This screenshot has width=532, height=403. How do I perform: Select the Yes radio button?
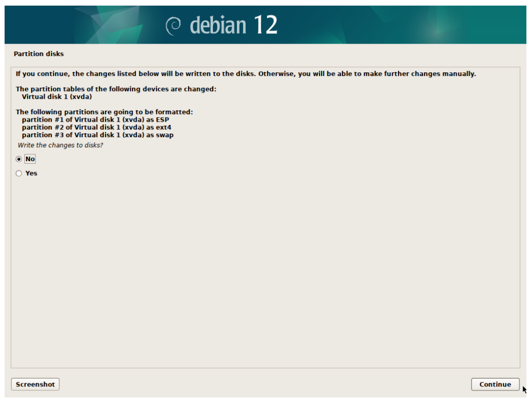point(19,174)
